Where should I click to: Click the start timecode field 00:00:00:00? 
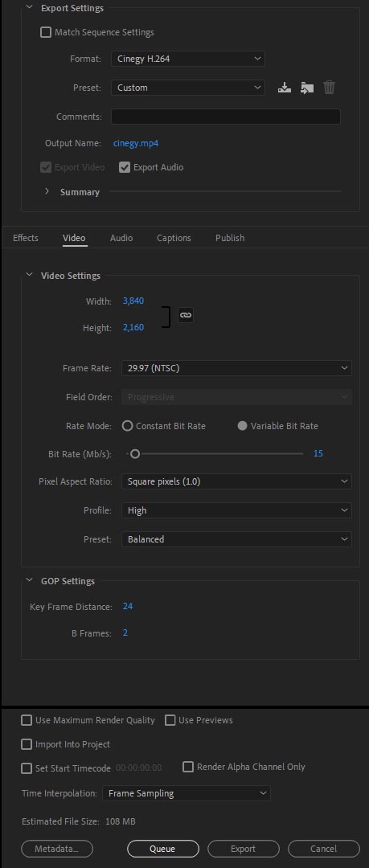[139, 768]
